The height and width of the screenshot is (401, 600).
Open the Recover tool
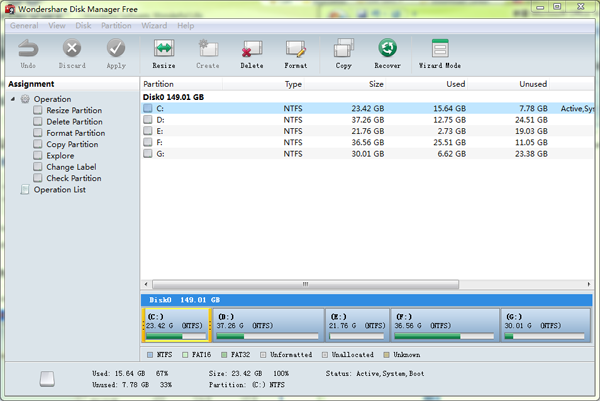point(388,48)
